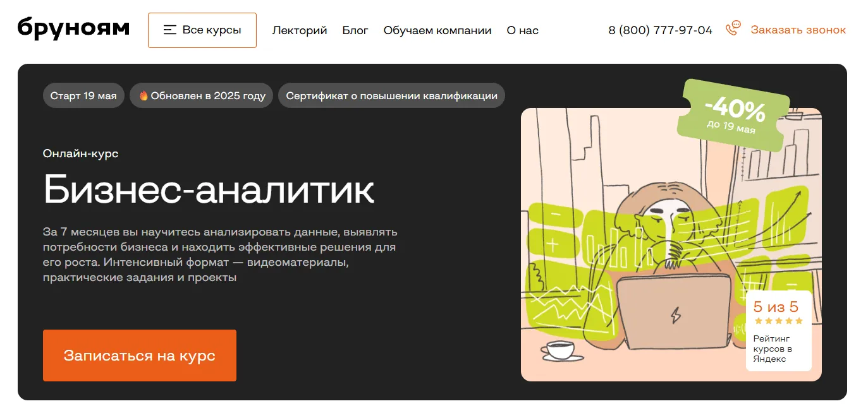The image size is (868, 406).
Task: Click the five-star rating icons
Action: point(778,321)
